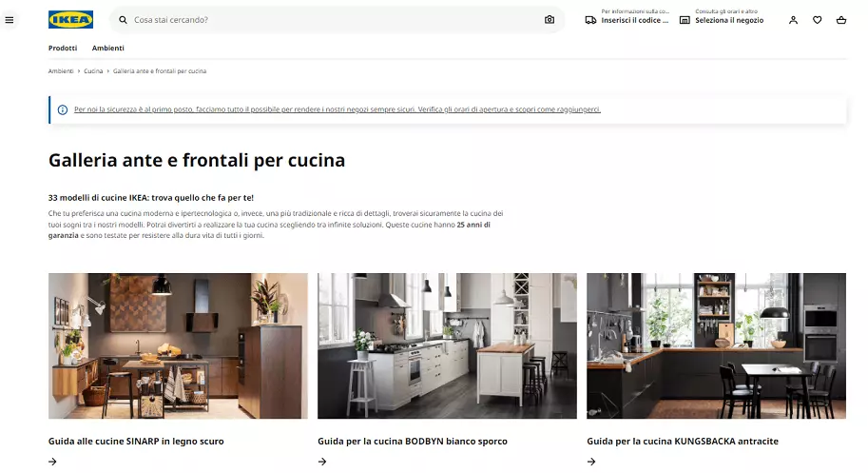Open the wishlist heart icon

click(817, 20)
